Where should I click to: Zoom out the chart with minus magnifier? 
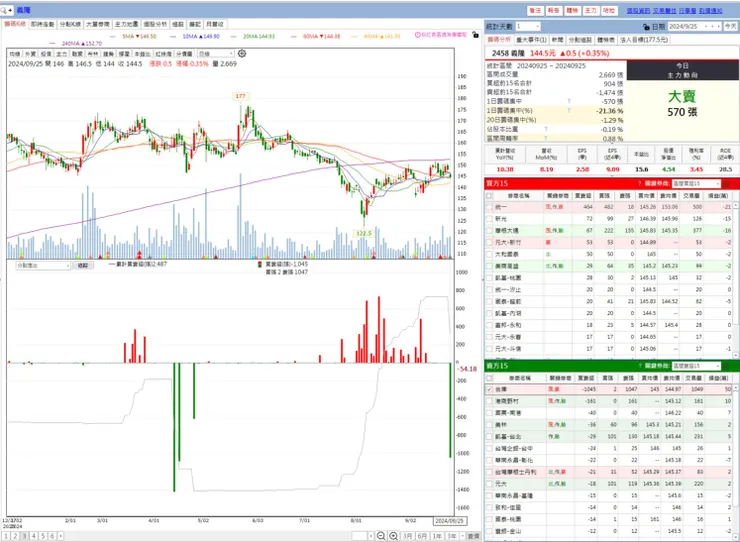pos(381,536)
